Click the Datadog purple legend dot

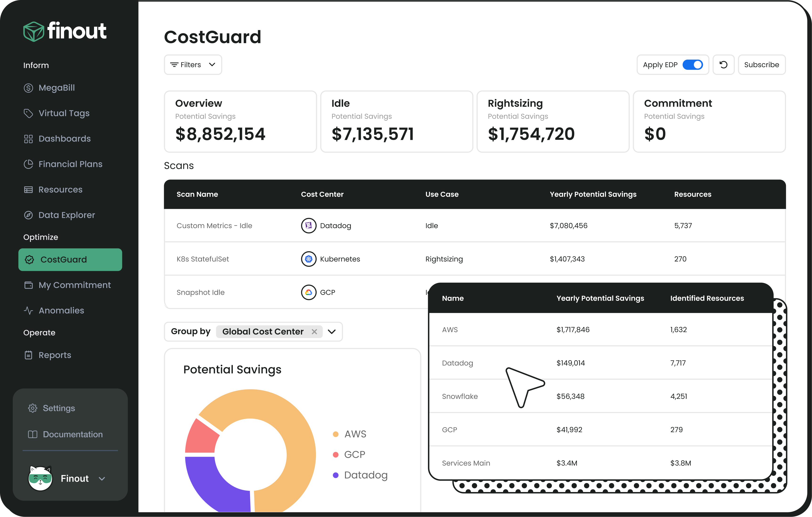[x=336, y=475]
